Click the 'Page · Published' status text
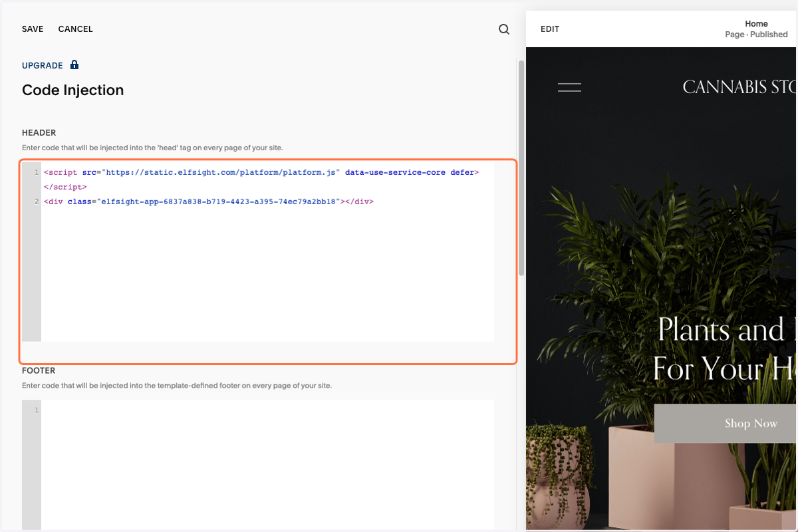This screenshot has width=798, height=532. [757, 35]
